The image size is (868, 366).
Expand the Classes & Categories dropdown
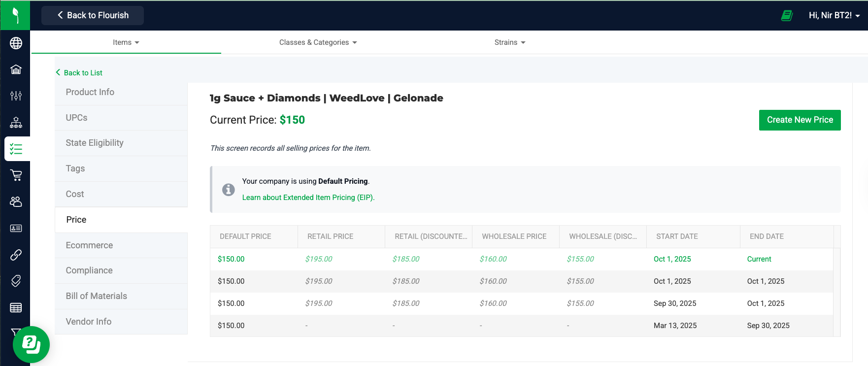coord(318,42)
